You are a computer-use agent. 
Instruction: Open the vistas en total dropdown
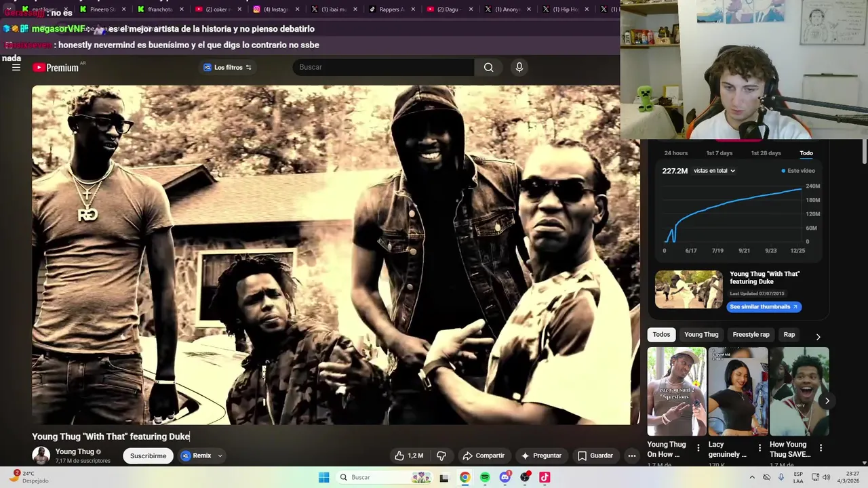pyautogui.click(x=714, y=171)
